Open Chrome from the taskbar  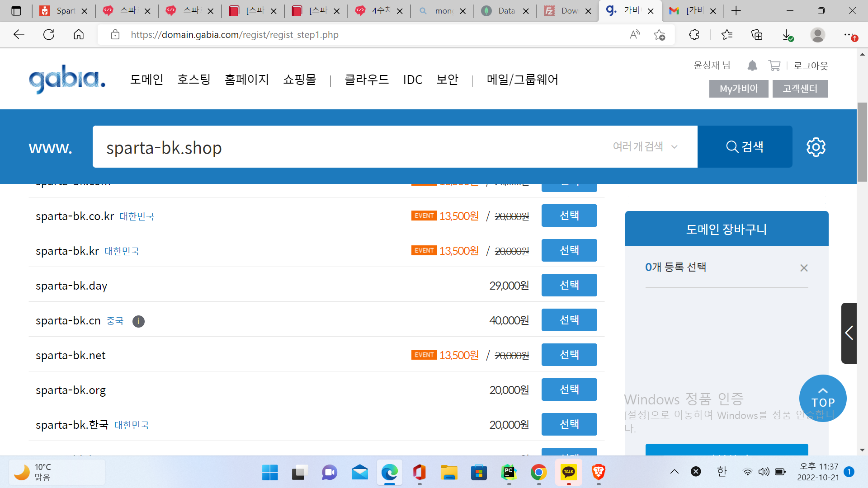point(538,473)
